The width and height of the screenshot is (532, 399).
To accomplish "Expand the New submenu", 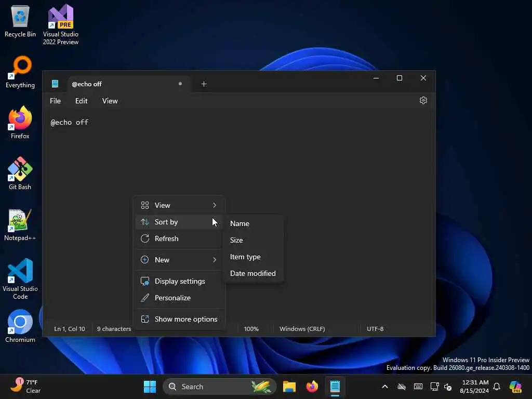I will point(179,260).
